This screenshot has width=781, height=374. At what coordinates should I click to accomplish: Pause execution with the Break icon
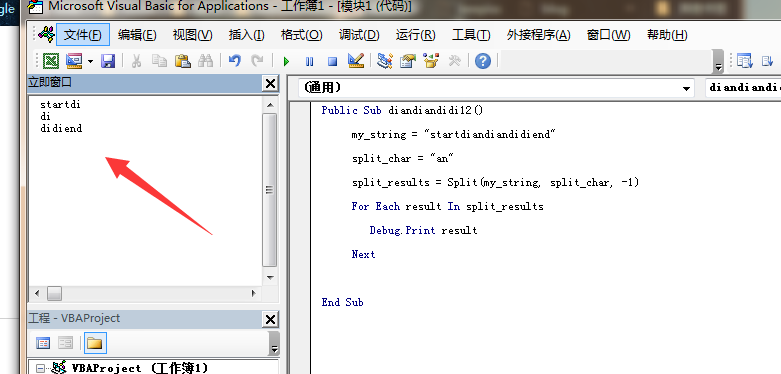[x=309, y=62]
